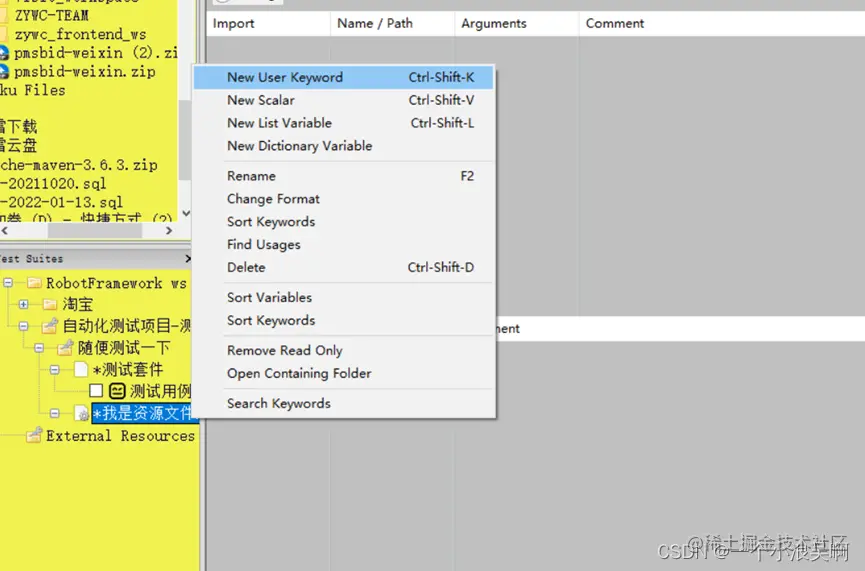Click the Name / Path column header
The image size is (865, 571).
[392, 23]
